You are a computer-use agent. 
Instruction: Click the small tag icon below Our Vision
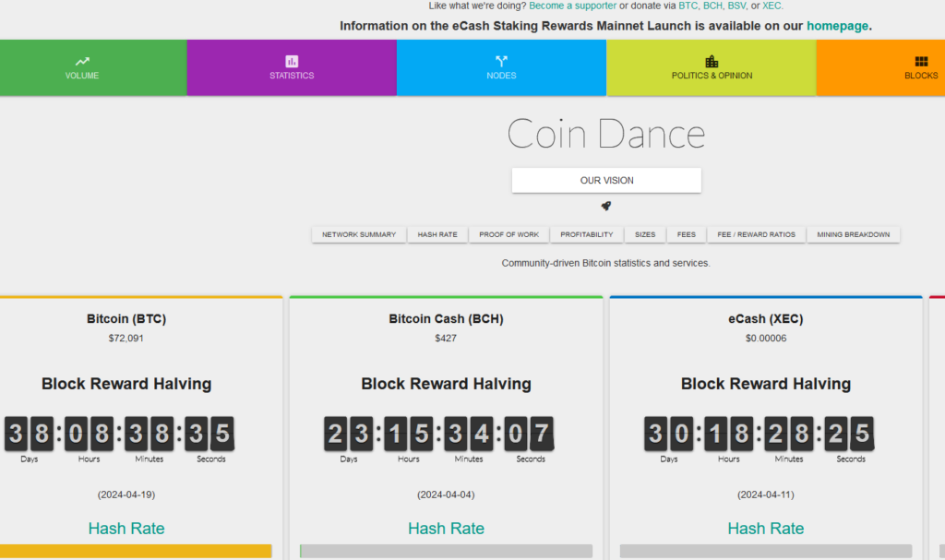[606, 206]
